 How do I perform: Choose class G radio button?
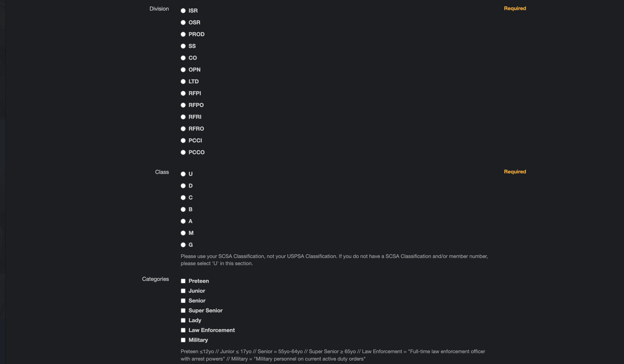183,245
